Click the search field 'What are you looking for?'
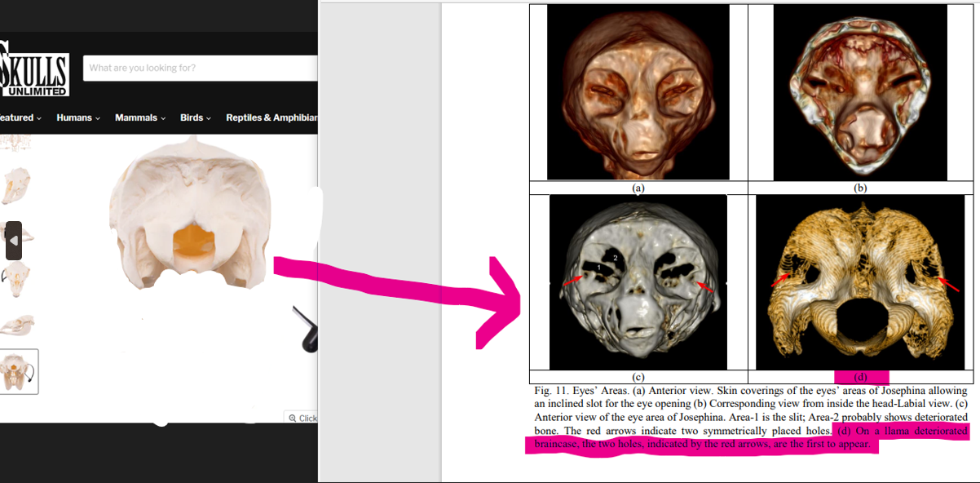 click(x=200, y=69)
